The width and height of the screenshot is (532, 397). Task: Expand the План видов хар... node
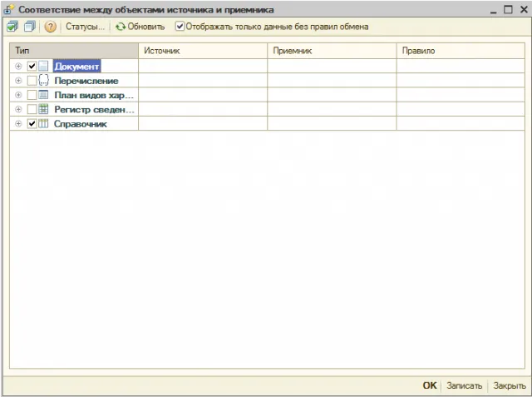[18, 95]
